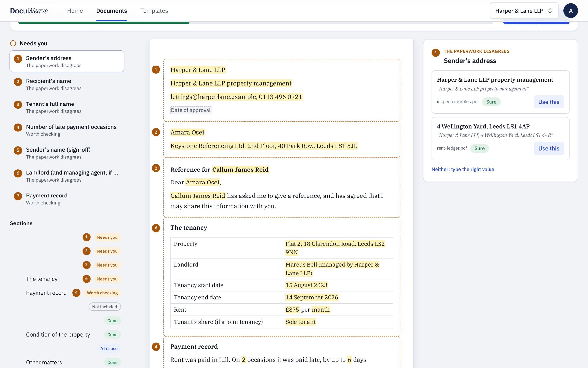Open the user avatar menu labeled A
The width and height of the screenshot is (588, 368).
571,11
